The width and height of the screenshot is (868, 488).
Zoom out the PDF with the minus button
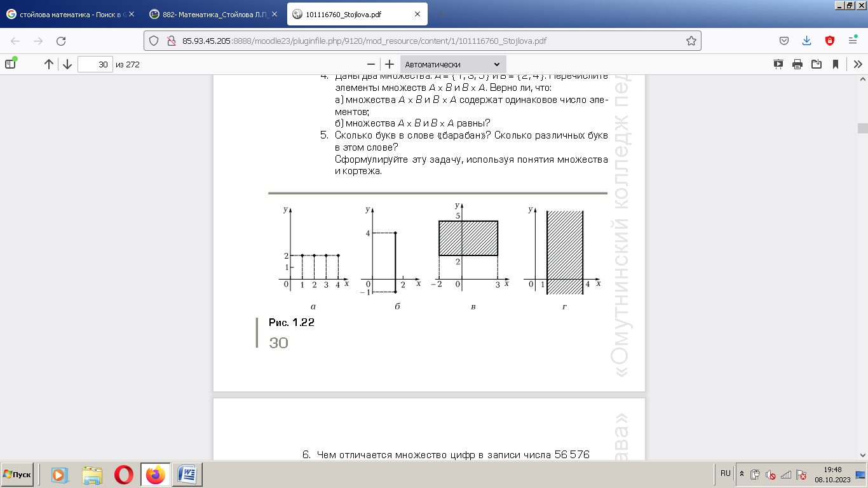click(371, 64)
